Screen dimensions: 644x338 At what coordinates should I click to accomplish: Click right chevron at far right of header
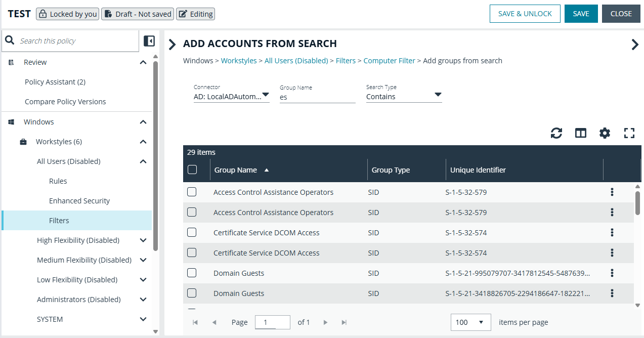635,44
